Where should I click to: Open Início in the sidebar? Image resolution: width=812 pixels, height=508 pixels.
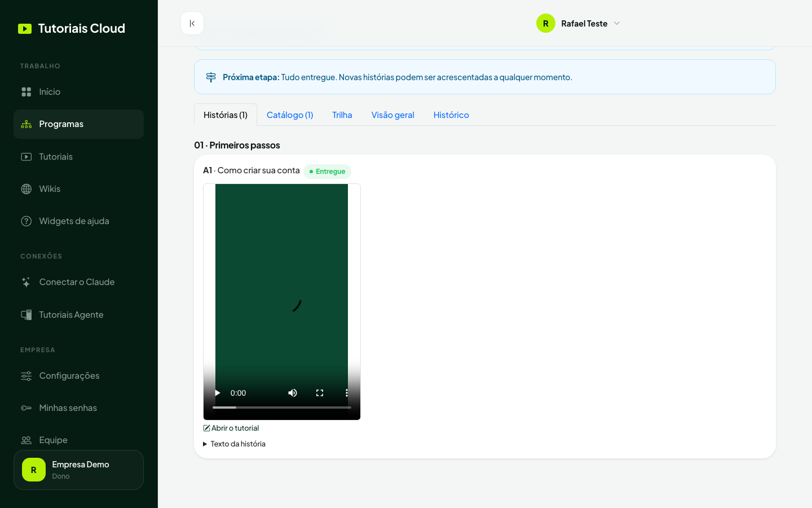(x=78, y=91)
